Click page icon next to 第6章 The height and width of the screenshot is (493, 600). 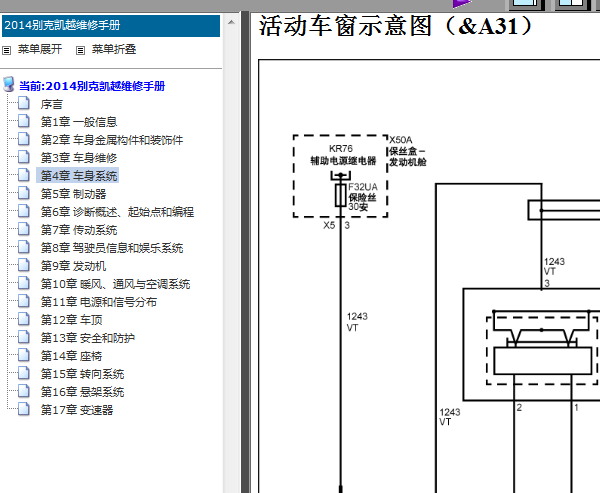24,211
